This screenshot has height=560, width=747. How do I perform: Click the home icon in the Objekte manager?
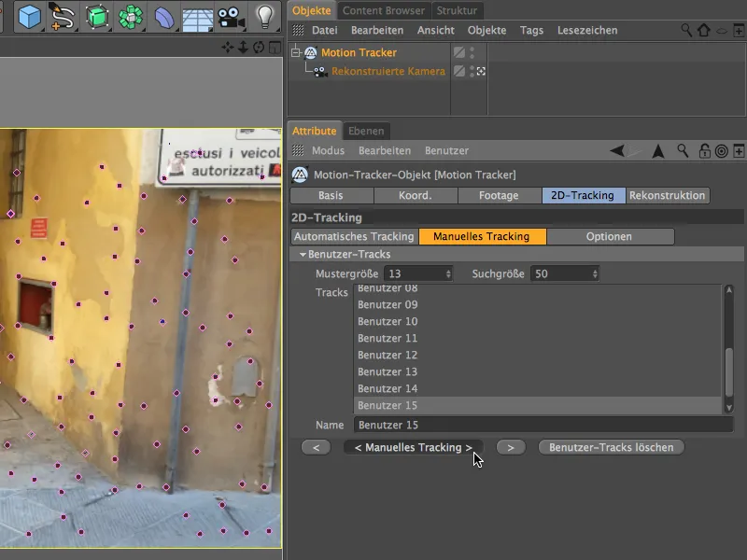[x=703, y=31]
